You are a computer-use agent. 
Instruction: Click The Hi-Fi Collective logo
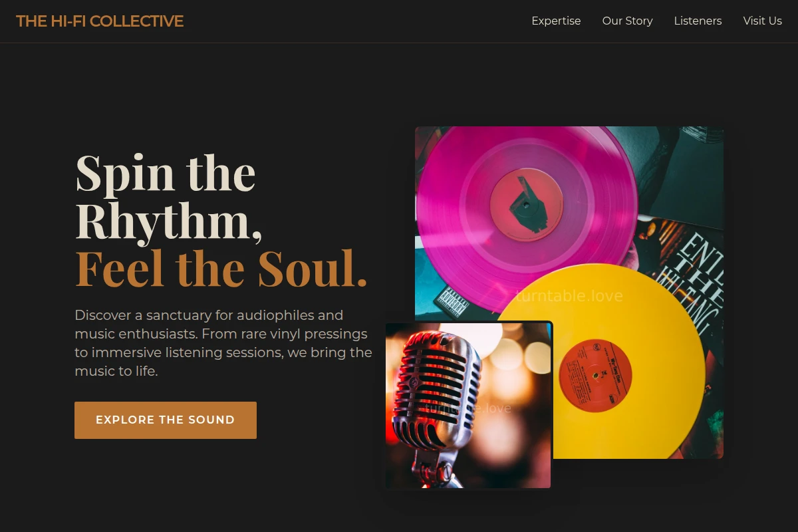[x=100, y=21]
